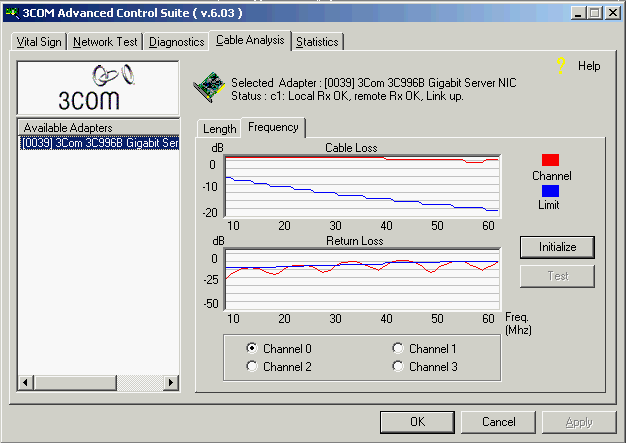This screenshot has width=626, height=443.
Task: Click the Cable Loss graph
Action: click(x=362, y=186)
